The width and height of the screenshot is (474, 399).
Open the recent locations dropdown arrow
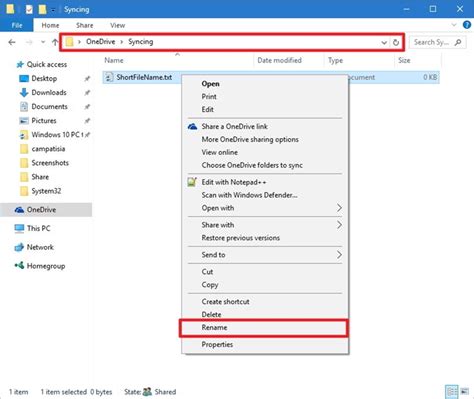click(43, 42)
